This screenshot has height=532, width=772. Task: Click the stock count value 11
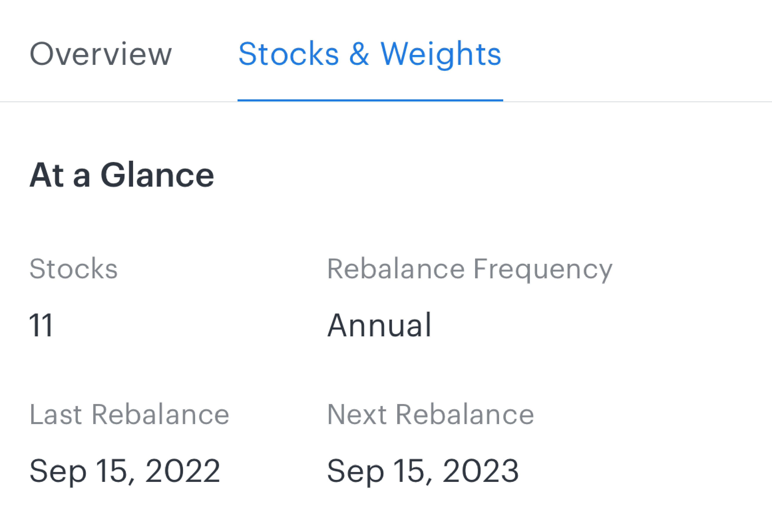tap(41, 325)
